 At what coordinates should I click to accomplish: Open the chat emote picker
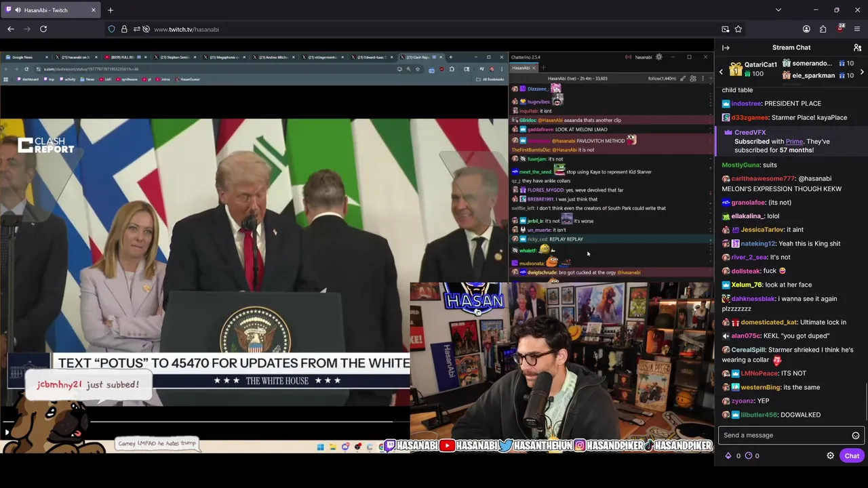pyautogui.click(x=856, y=435)
